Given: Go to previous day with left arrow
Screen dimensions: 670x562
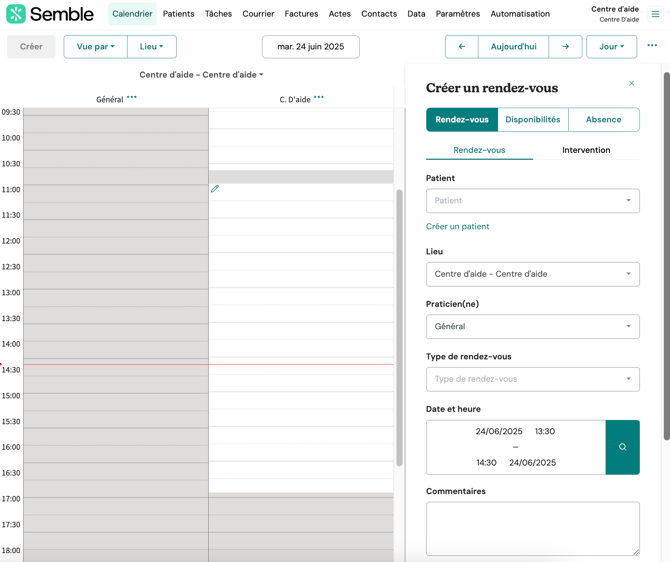Looking at the screenshot, I should (461, 47).
